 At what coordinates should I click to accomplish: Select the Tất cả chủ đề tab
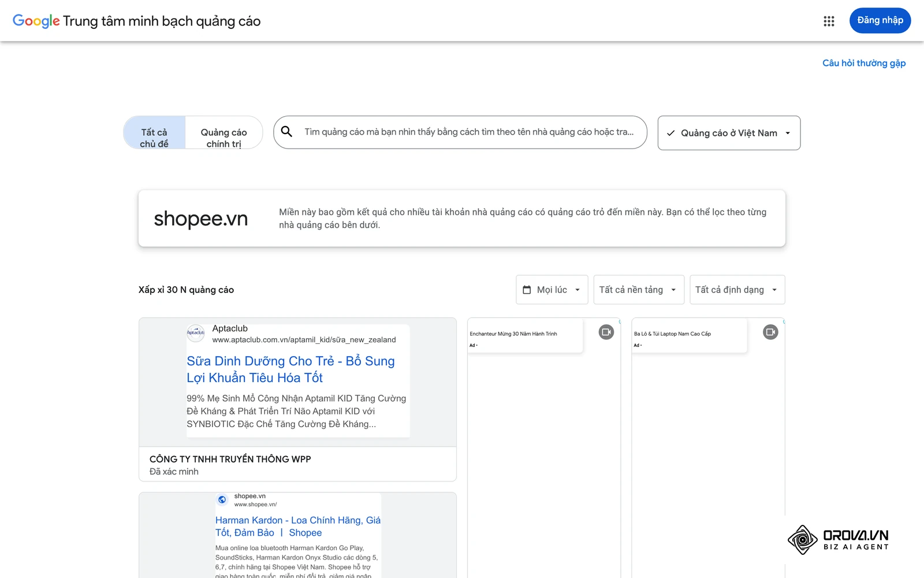(x=154, y=133)
